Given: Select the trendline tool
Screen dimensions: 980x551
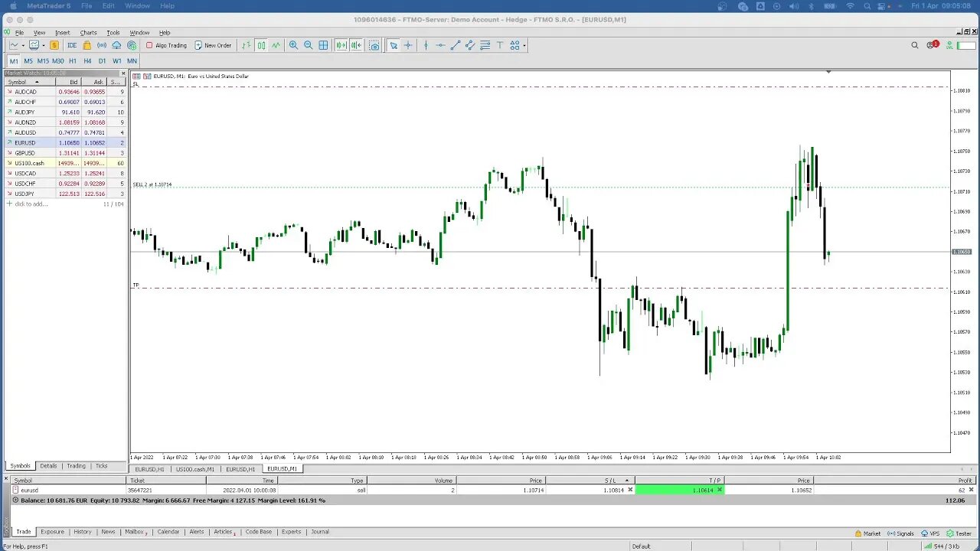Looking at the screenshot, I should (455, 45).
